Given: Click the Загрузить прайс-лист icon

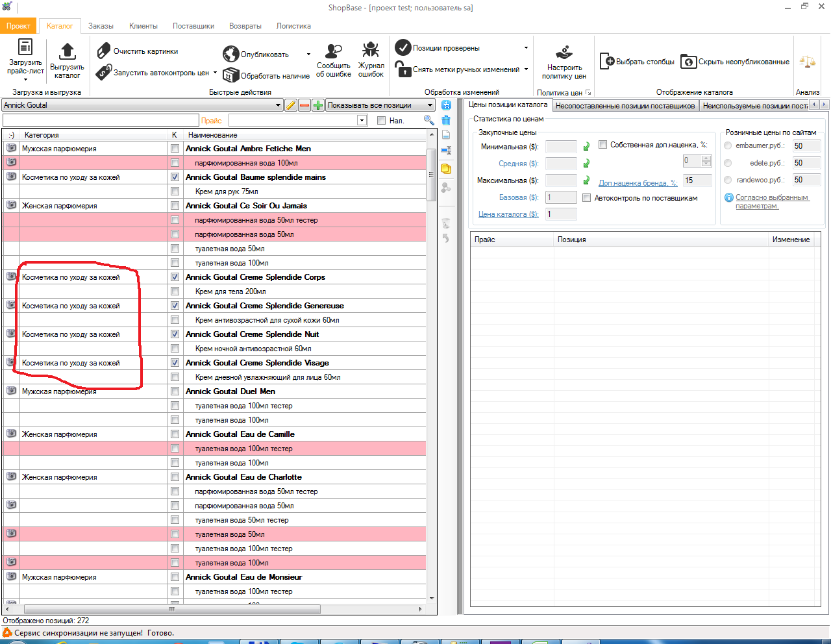Looking at the screenshot, I should (x=25, y=47).
